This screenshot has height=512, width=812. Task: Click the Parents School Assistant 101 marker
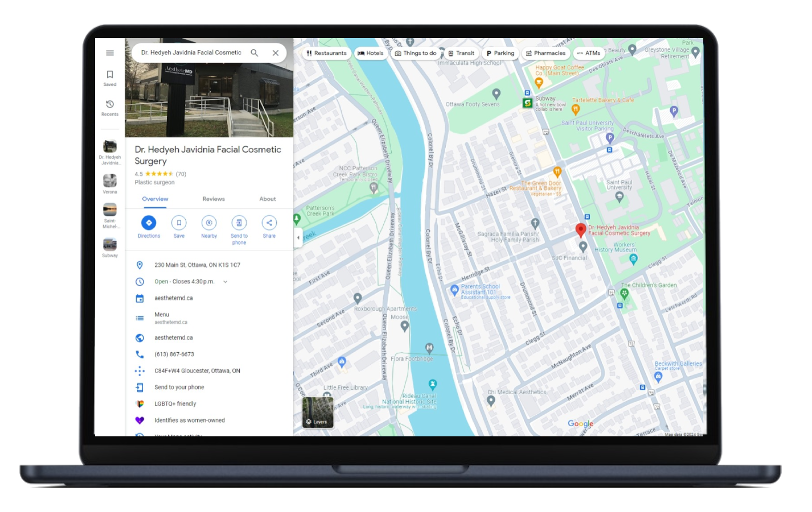coord(454,290)
